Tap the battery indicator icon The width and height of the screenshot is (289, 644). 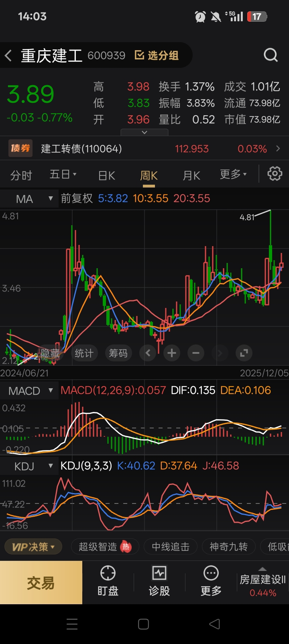tap(257, 16)
